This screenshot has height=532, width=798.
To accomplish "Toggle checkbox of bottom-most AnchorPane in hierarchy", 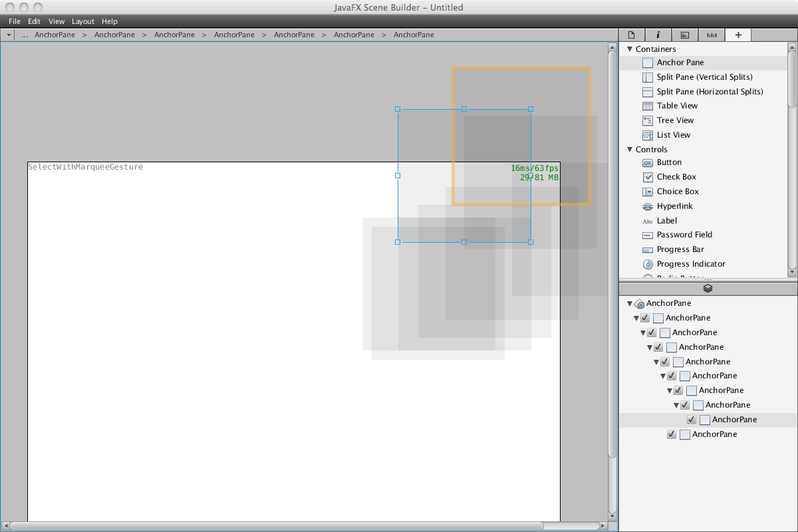I will point(672,434).
